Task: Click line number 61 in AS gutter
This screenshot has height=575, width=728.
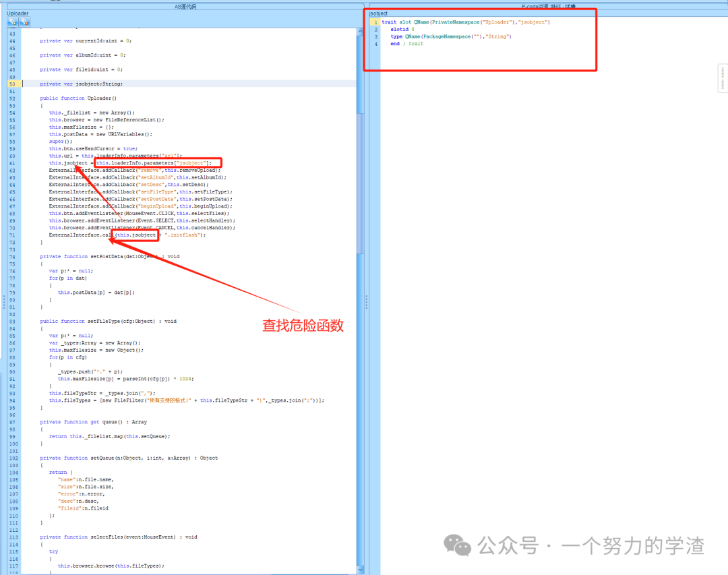Action: 12,164
